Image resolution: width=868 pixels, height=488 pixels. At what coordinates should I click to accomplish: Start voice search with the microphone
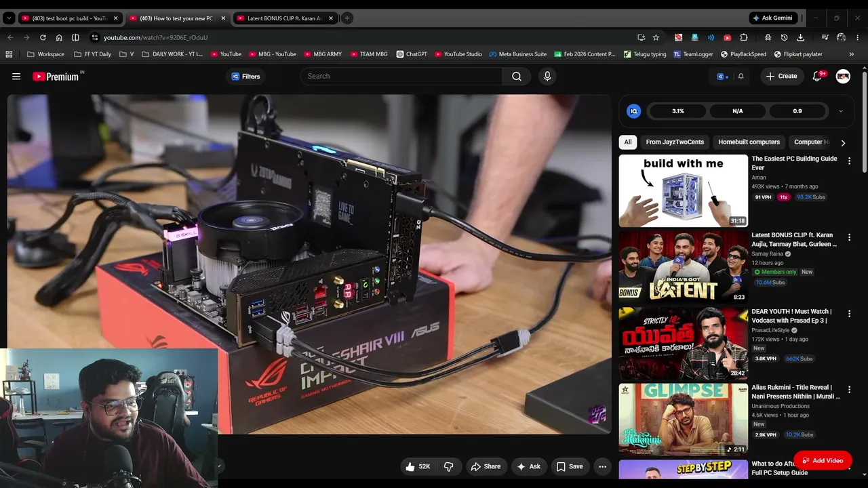point(547,77)
